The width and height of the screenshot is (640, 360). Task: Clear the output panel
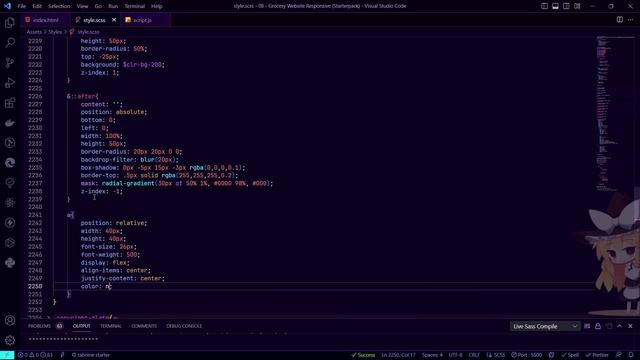click(x=587, y=326)
